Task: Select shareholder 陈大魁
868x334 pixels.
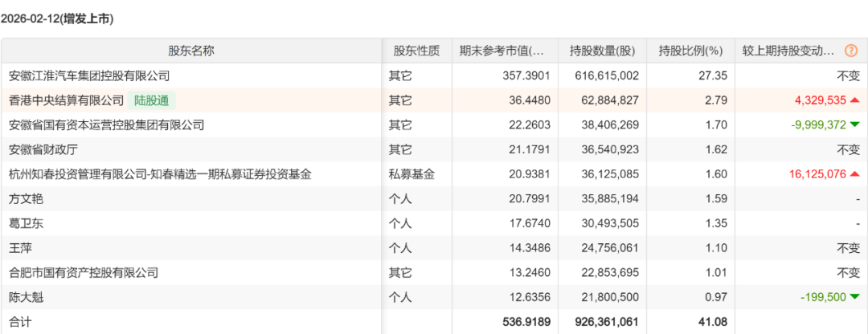Action: click(26, 298)
